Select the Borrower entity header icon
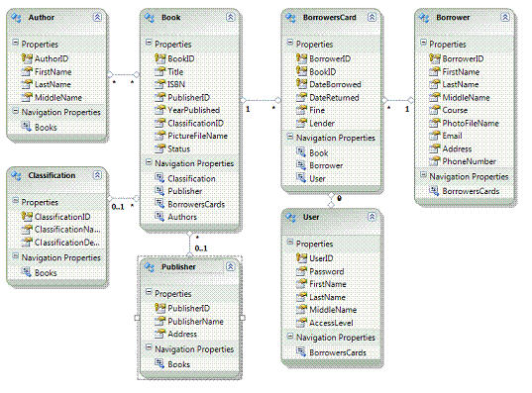 click(x=424, y=17)
